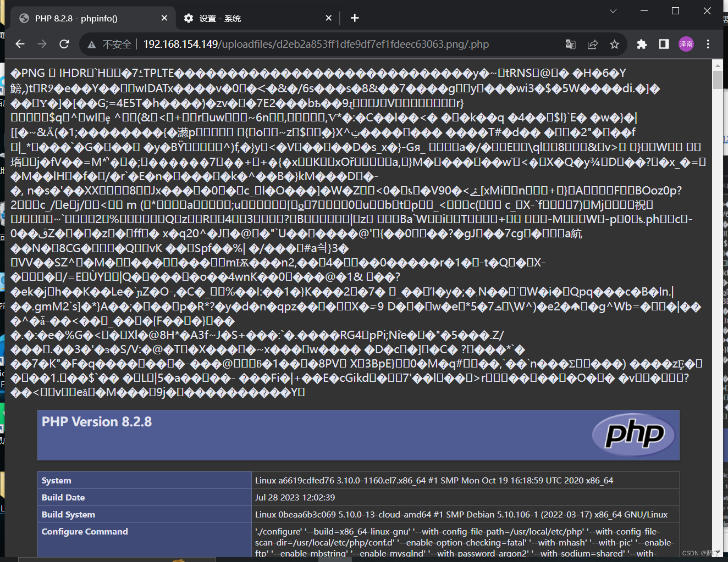Open a new browser tab
Screen dimensions: 728x562
click(355, 18)
